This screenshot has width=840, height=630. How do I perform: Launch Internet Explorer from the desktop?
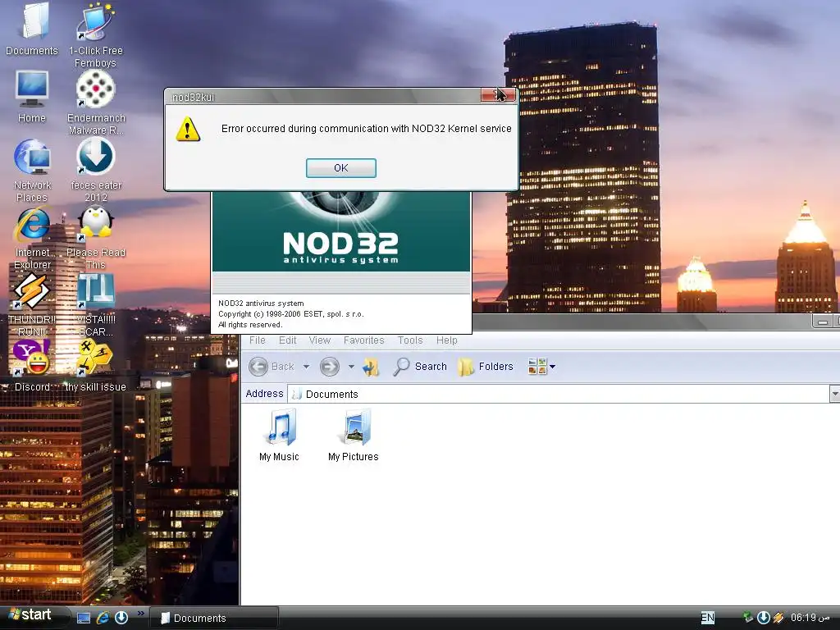pyautogui.click(x=32, y=239)
